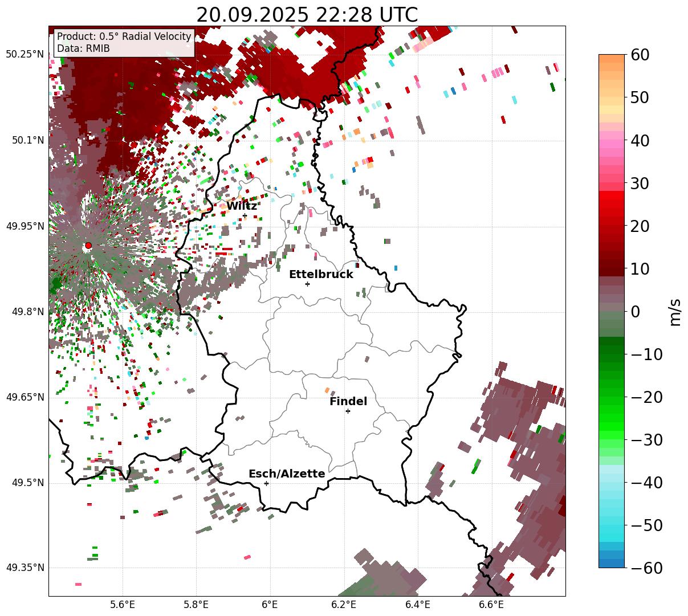The image size is (688, 616).
Task: Click the colorbar tick label 0
Action: coord(635,312)
